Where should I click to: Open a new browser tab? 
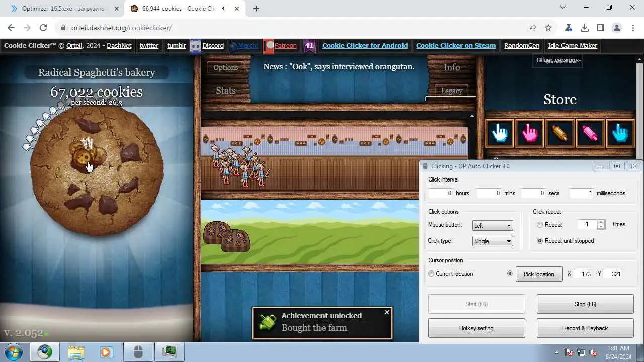tap(256, 9)
